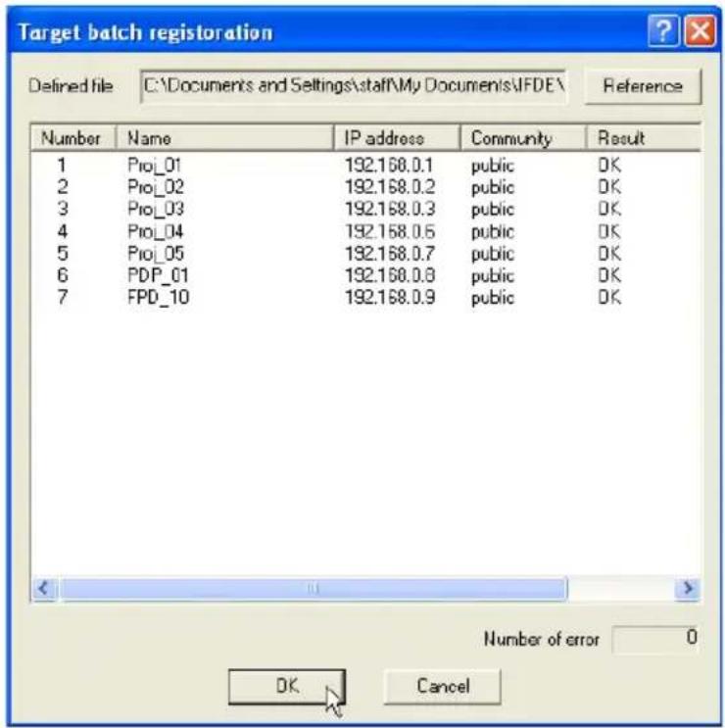
Task: Select the FPD_10 row name
Action: [x=159, y=297]
